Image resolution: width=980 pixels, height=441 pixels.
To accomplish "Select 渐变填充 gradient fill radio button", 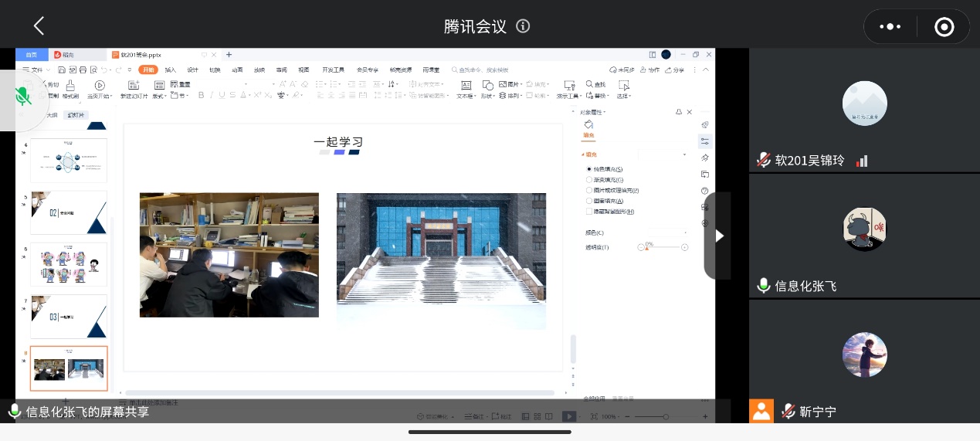I will coord(589,180).
